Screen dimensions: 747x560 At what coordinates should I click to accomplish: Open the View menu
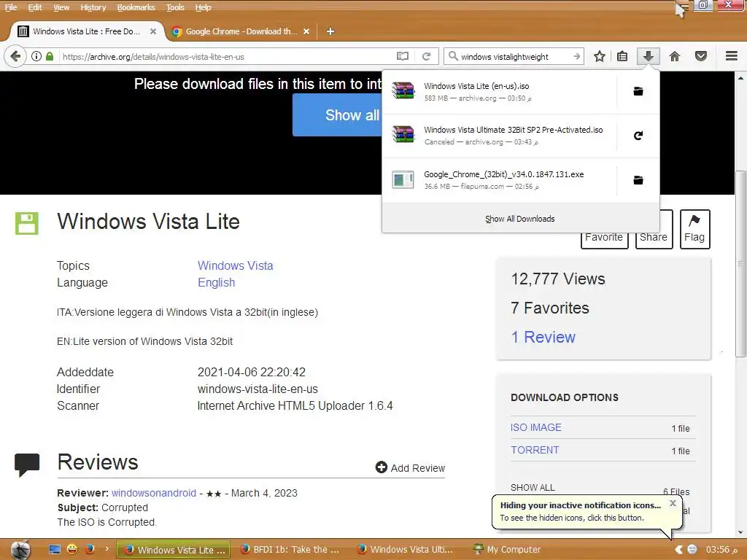(x=61, y=7)
